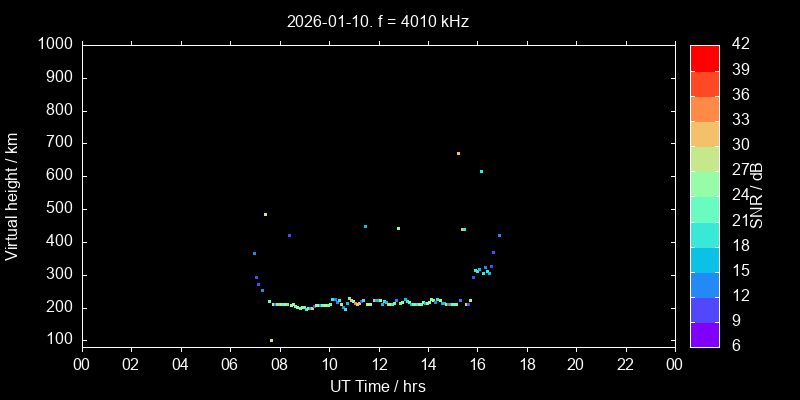Select the 22 hour tick on the time axis
800x400 pixels.
click(625, 364)
